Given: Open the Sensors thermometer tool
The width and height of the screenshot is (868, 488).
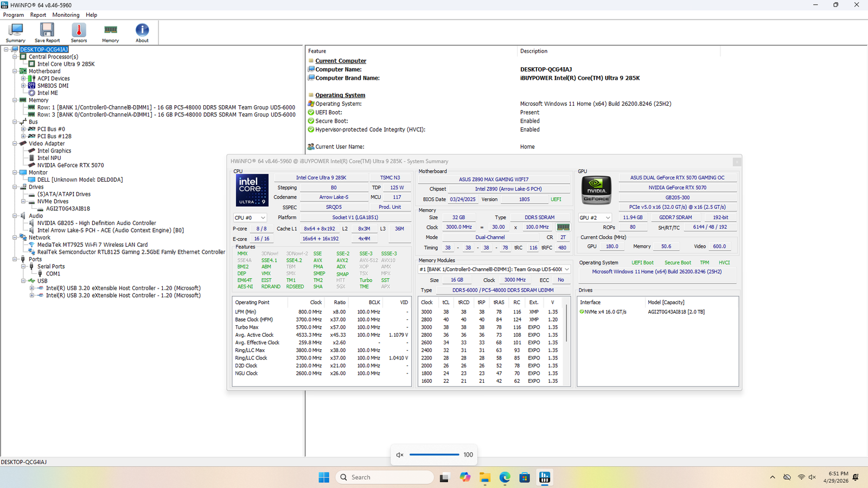Looking at the screenshot, I should [x=79, y=33].
